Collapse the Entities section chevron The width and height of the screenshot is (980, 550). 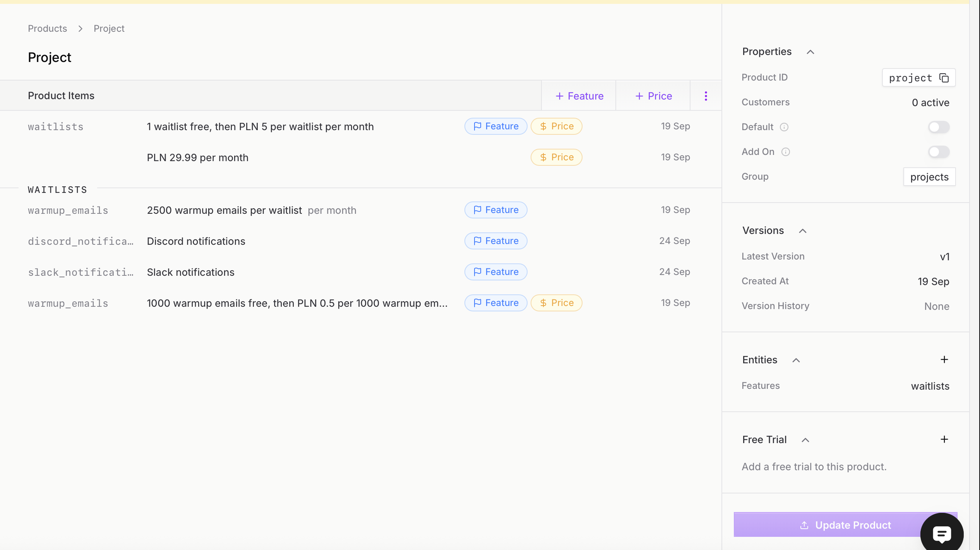796,360
